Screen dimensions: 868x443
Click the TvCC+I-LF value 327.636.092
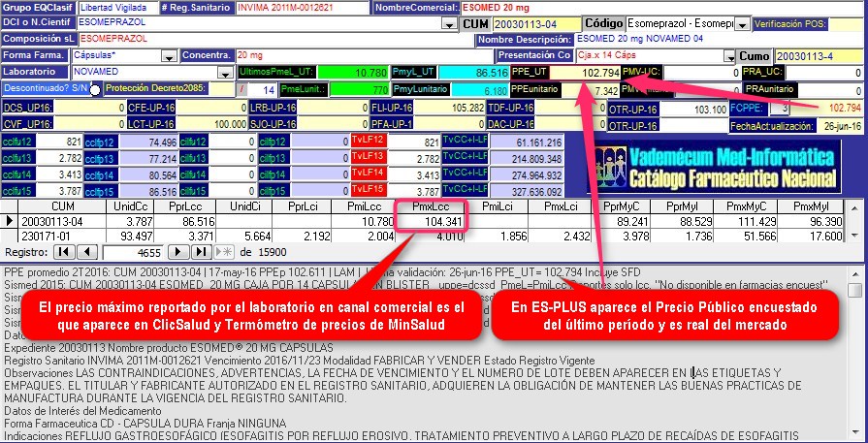(526, 191)
